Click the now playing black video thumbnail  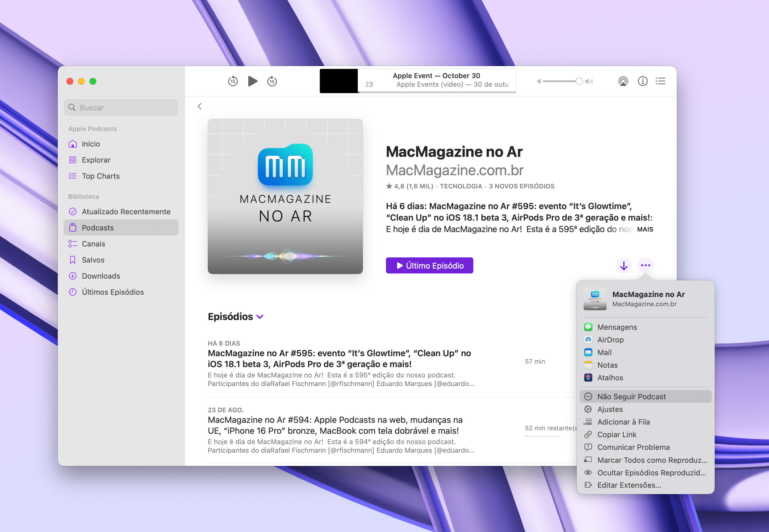point(339,81)
